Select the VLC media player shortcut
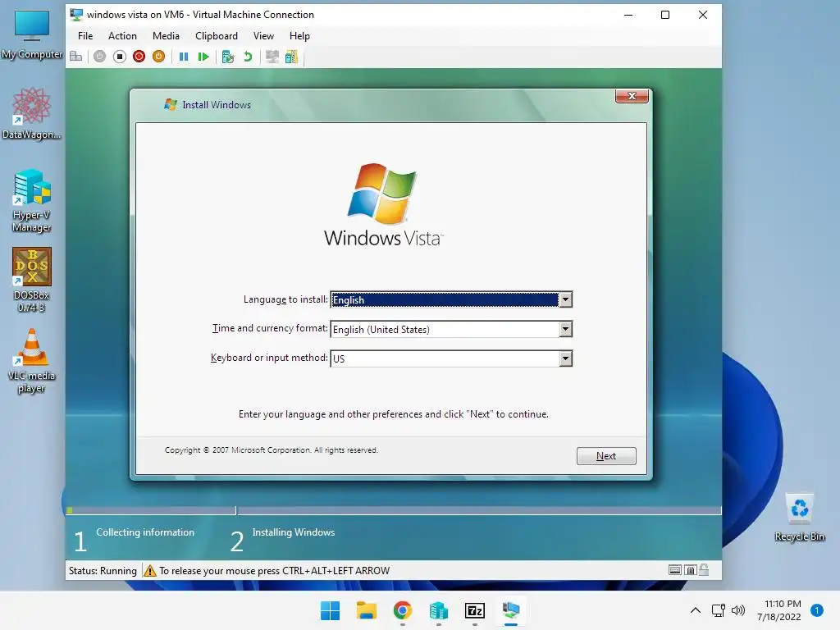 pyautogui.click(x=32, y=361)
